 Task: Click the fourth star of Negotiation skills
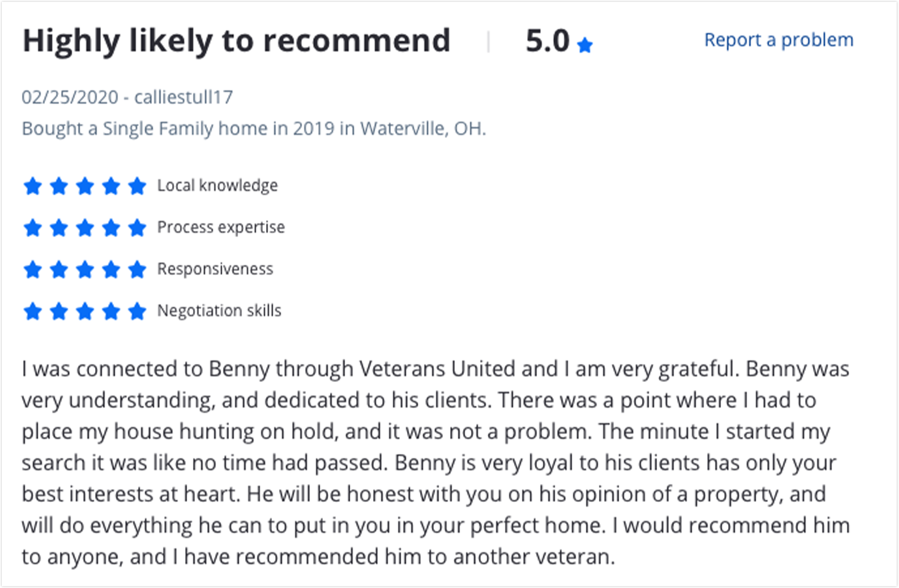coord(111,311)
